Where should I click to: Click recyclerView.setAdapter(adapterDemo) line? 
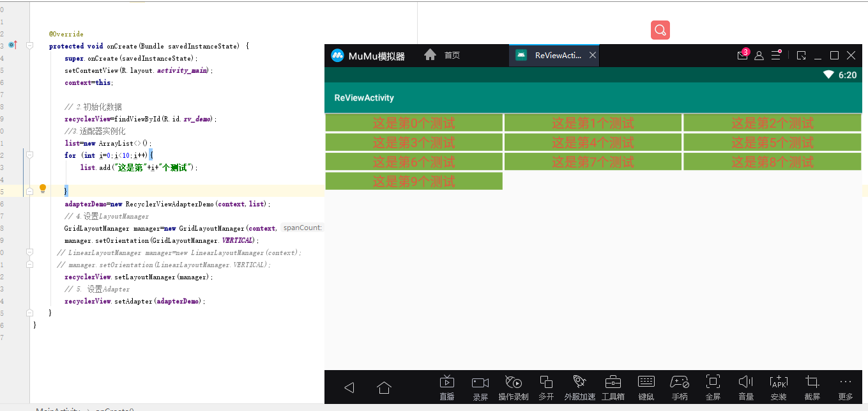[x=135, y=301]
